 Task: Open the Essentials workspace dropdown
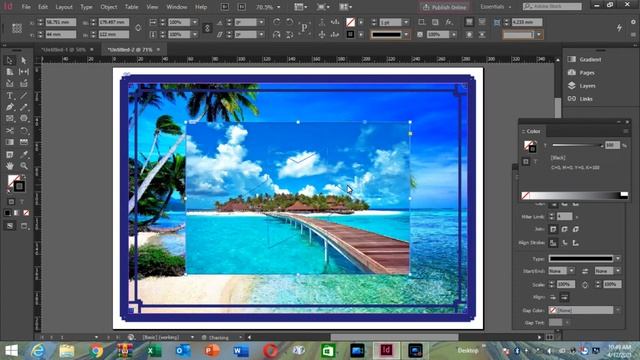point(495,7)
